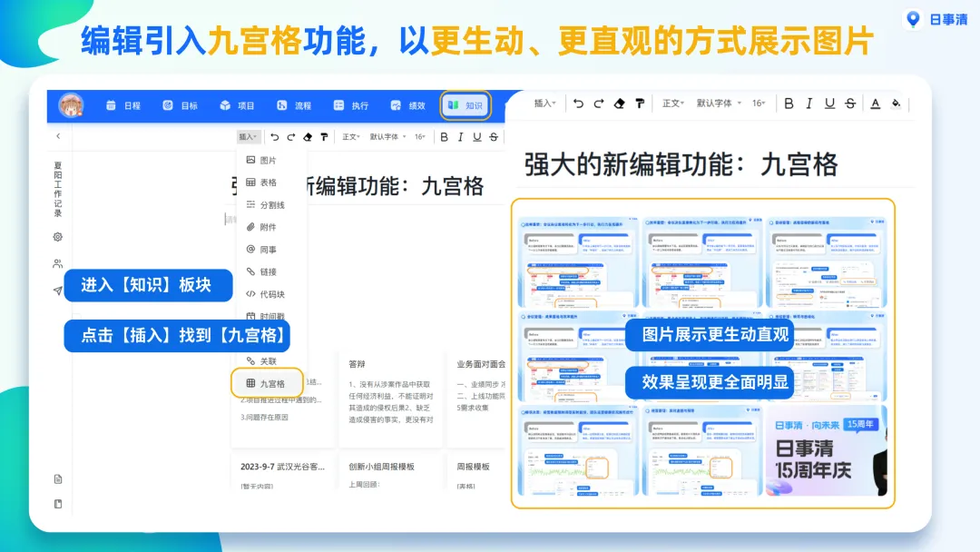
Task: Switch to the 流程 module
Action: [294, 105]
